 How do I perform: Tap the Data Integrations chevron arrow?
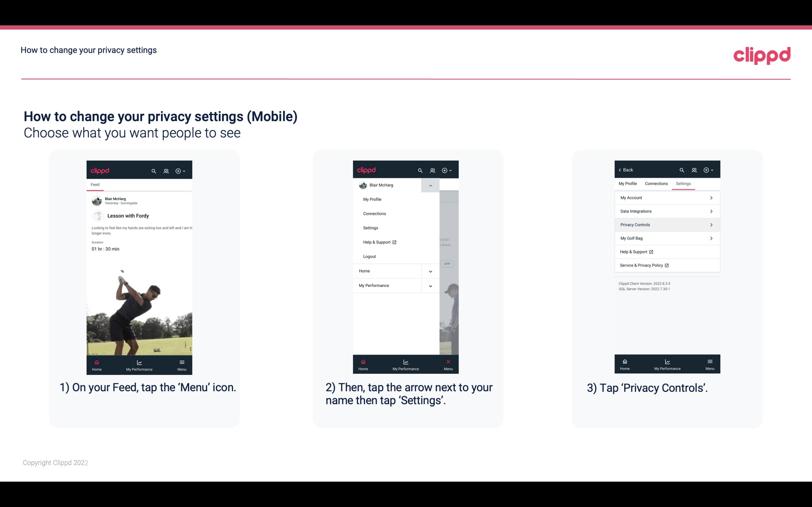click(712, 211)
